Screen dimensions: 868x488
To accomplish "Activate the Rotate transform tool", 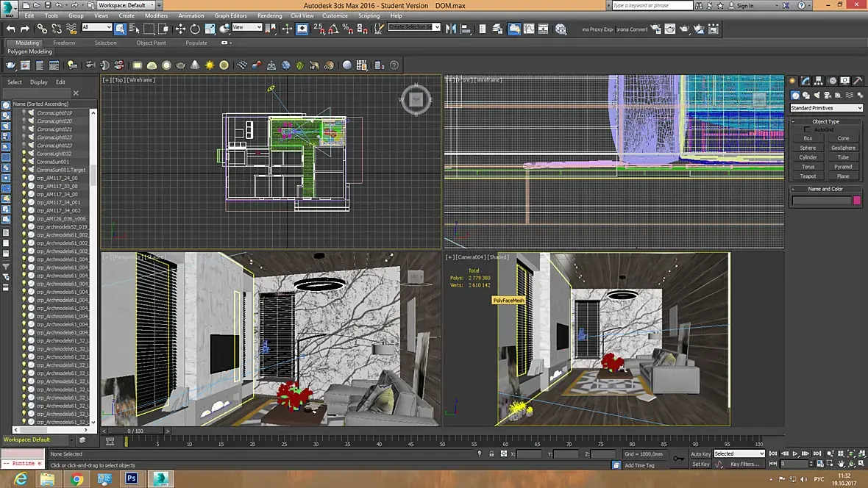I will click(195, 29).
